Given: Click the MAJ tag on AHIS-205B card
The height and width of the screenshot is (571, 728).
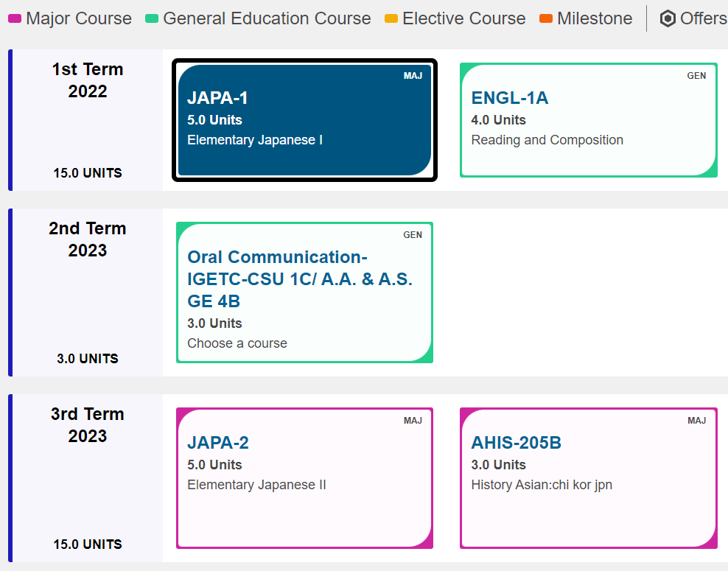Looking at the screenshot, I should pyautogui.click(x=697, y=421).
